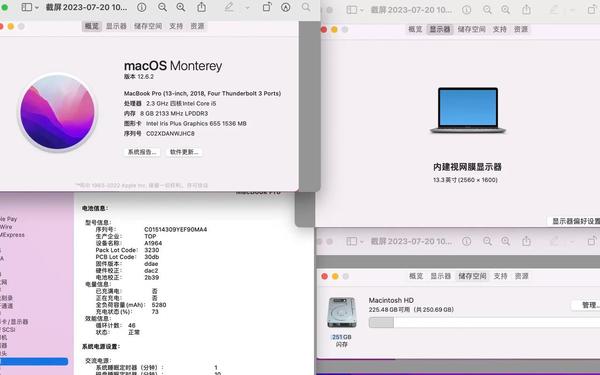Zoom in using the front Preview window toolbar
Viewport: 600px width, 375px height.
point(181,7)
